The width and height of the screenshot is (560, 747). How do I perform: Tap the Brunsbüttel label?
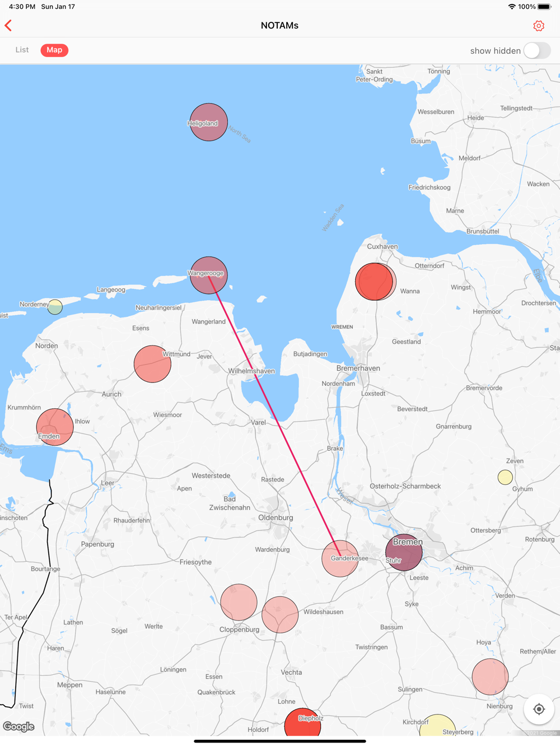point(483,231)
